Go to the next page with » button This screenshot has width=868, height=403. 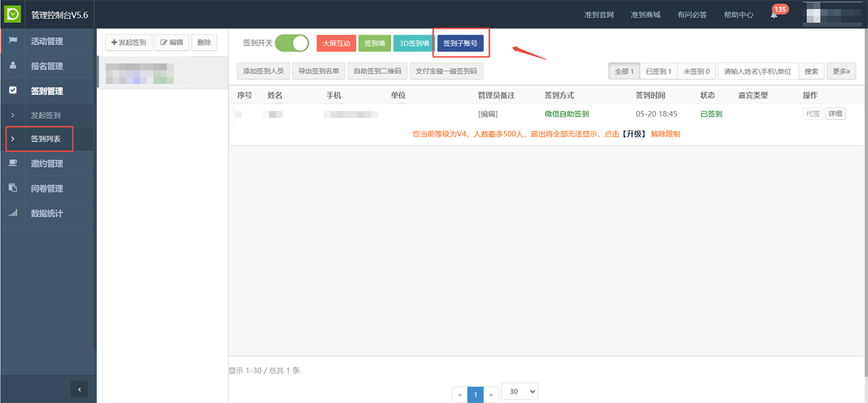[491, 394]
